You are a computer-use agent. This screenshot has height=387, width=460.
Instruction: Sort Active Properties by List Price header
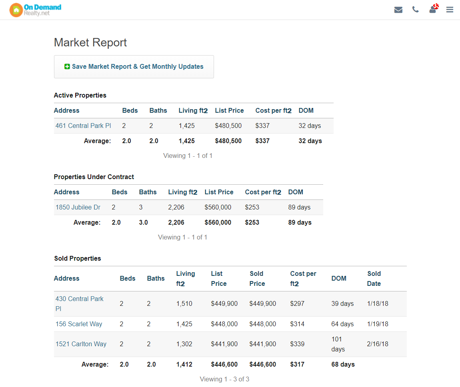(229, 111)
